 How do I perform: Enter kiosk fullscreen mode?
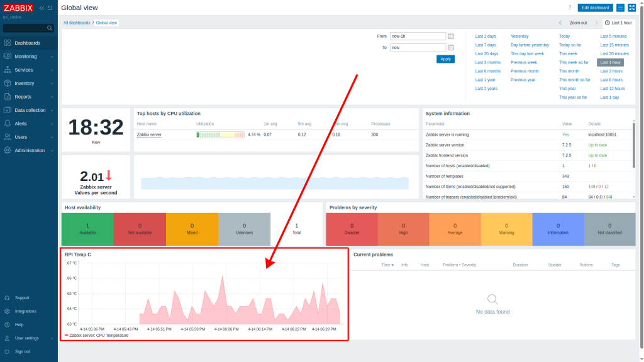pos(631,8)
